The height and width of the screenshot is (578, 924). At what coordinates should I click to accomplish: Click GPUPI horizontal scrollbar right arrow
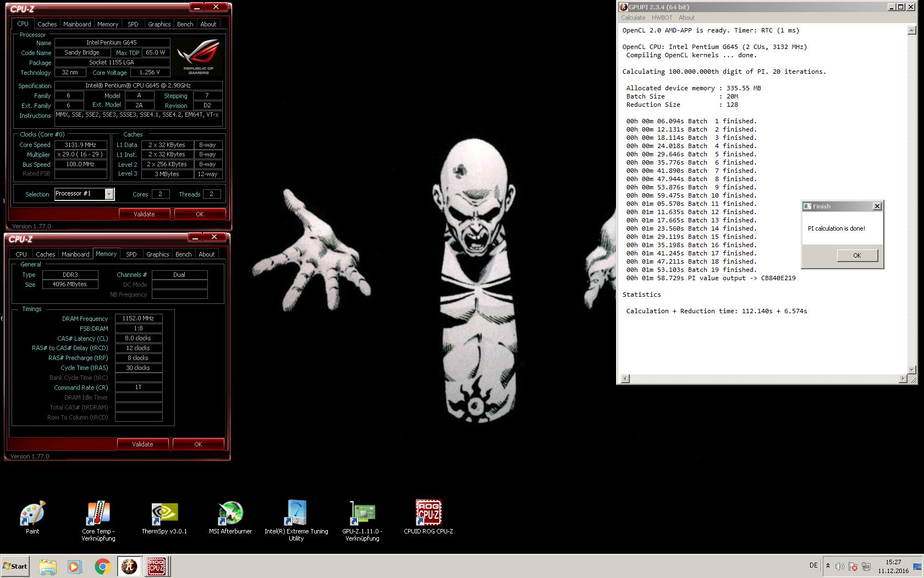(903, 379)
